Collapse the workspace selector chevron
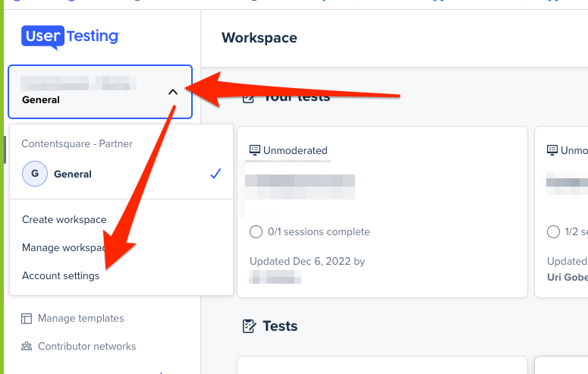588x374 pixels. point(173,92)
